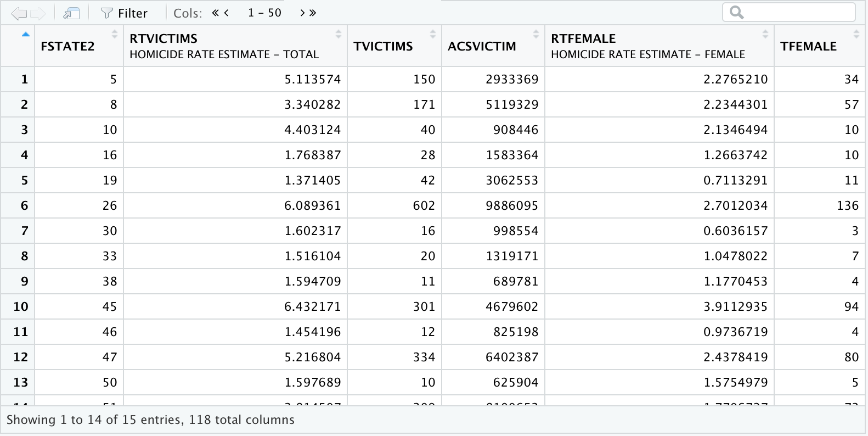
Task: Go to previous columns page arrow
Action: (x=226, y=13)
